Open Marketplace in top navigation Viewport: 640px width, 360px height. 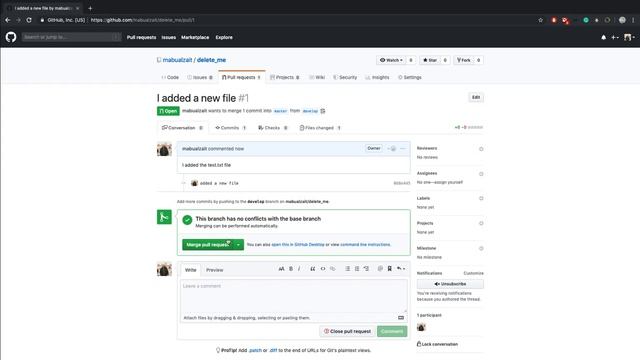pyautogui.click(x=195, y=37)
